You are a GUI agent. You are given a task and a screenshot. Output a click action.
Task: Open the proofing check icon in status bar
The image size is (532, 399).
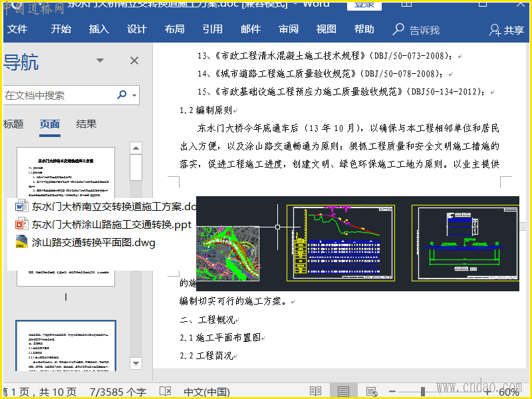[166, 392]
